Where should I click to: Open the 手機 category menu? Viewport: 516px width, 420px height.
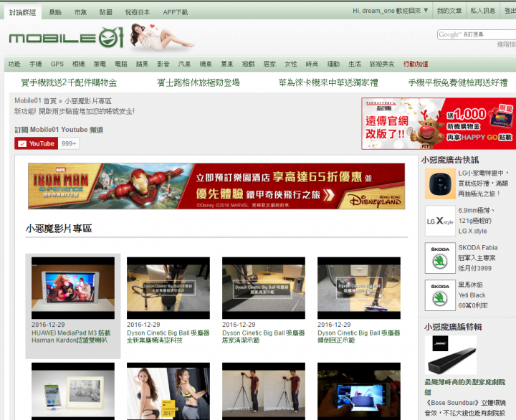(x=36, y=64)
